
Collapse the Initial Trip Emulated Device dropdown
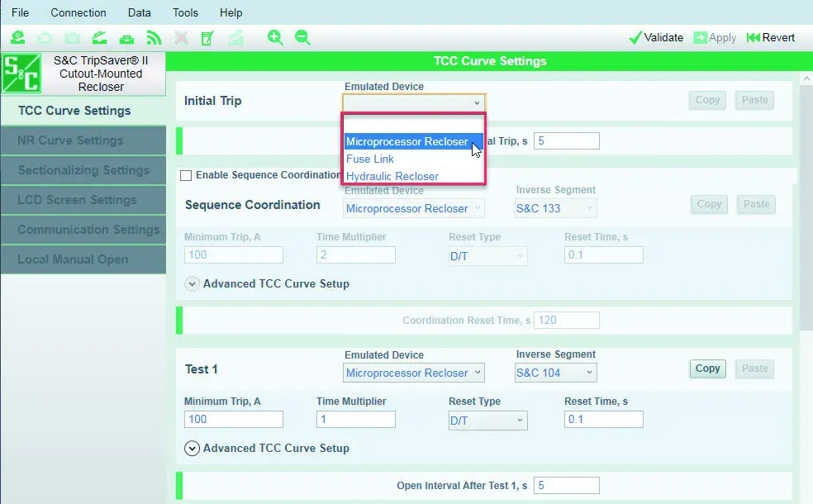pos(414,102)
